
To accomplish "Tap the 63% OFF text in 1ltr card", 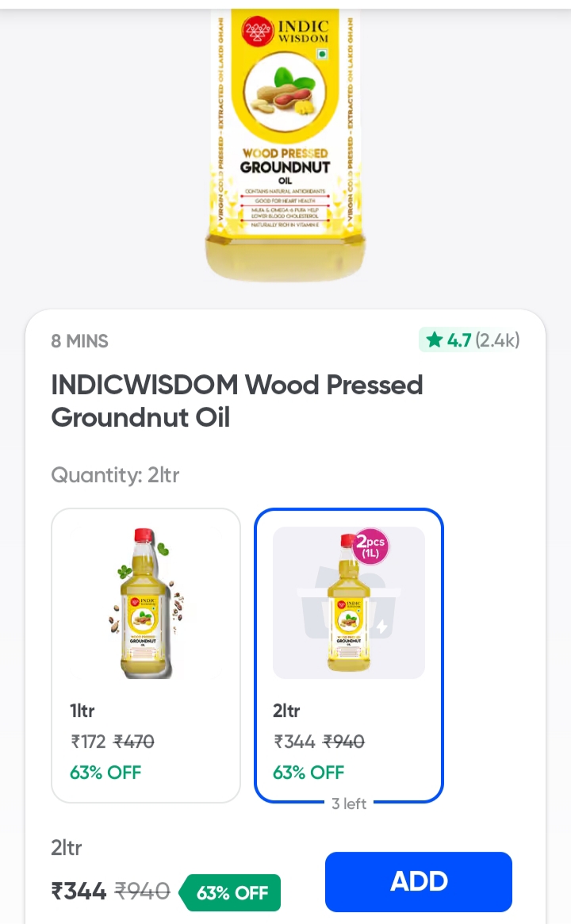I will pos(105,772).
